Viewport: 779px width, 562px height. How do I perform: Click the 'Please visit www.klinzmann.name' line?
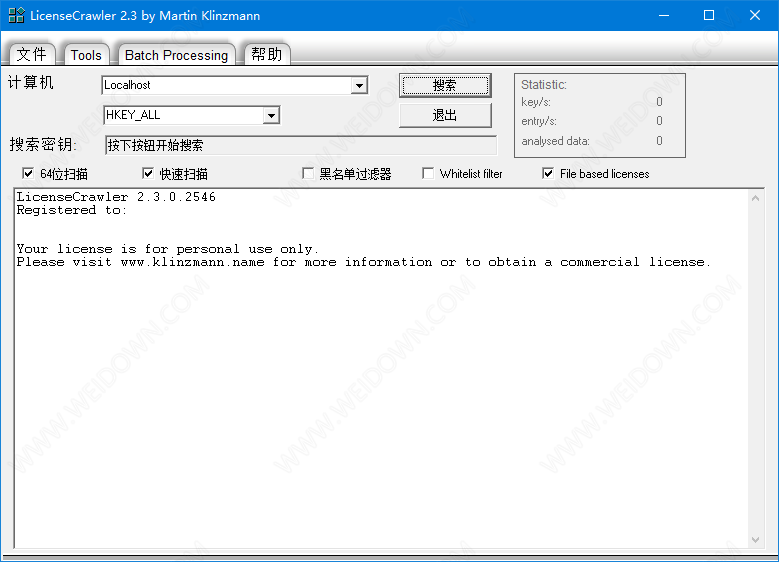click(364, 262)
